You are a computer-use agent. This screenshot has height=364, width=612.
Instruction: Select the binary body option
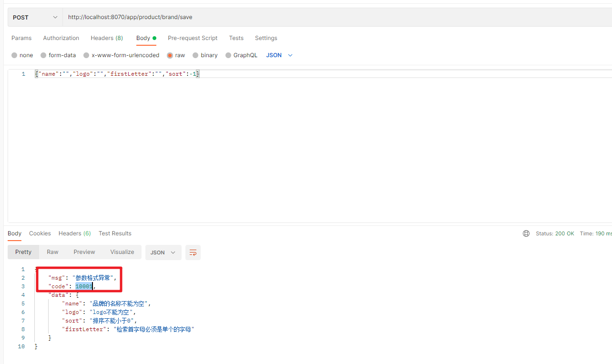coord(205,55)
